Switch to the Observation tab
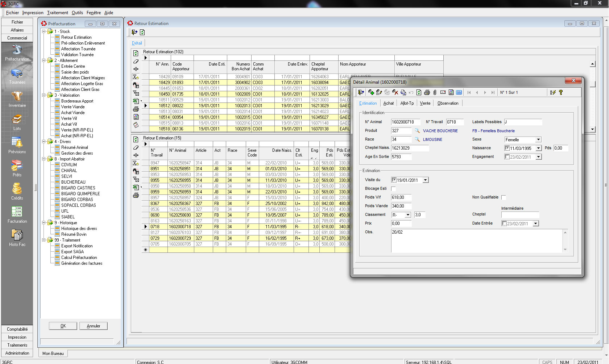The image size is (609, 364). [x=448, y=103]
